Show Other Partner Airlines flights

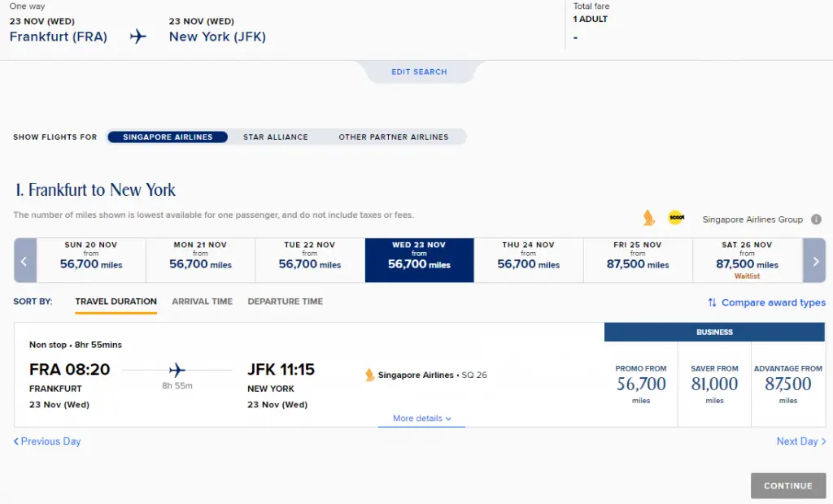pyautogui.click(x=394, y=137)
